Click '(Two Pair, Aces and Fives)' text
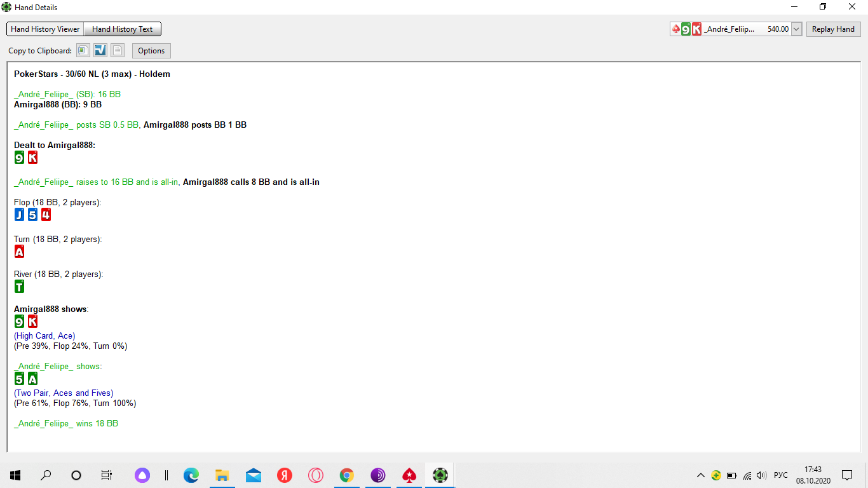Viewport: 868px width, 488px height. coord(64,393)
